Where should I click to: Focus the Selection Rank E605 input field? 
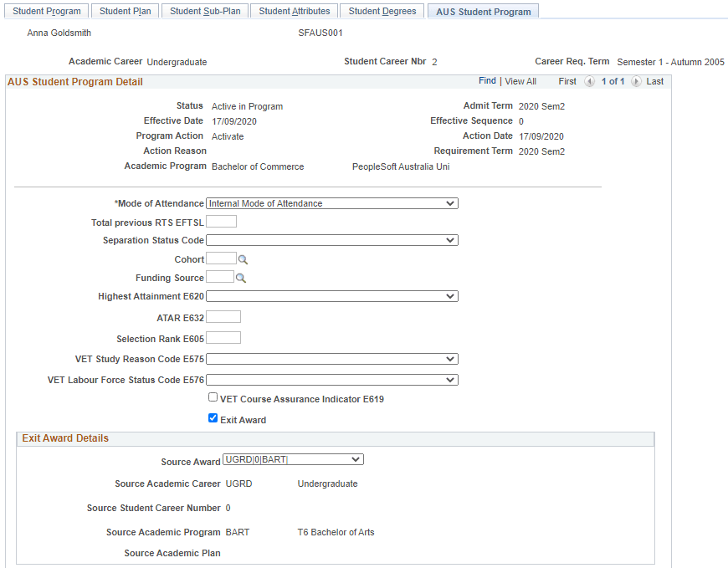pos(223,338)
